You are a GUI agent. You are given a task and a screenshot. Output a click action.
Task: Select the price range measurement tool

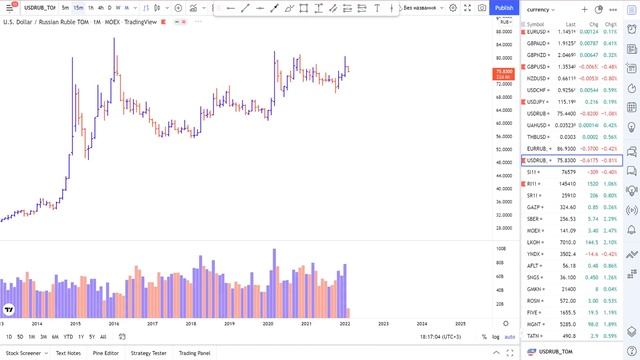coord(318,8)
